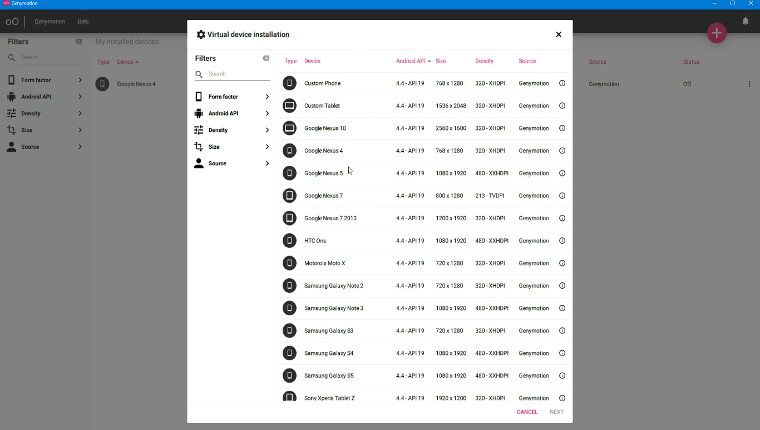The image size is (760, 430).
Task: Open info for Google Nexus 4 dialog row
Action: tap(562, 151)
